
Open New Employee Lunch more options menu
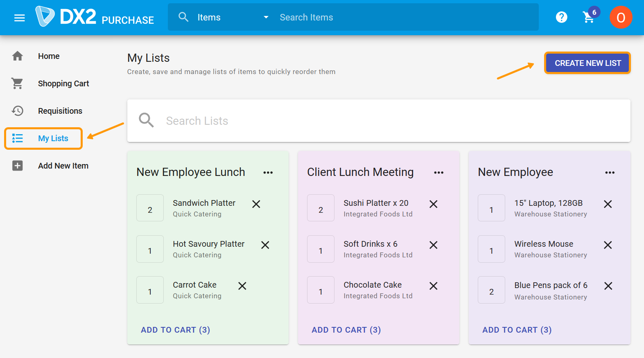(x=268, y=173)
